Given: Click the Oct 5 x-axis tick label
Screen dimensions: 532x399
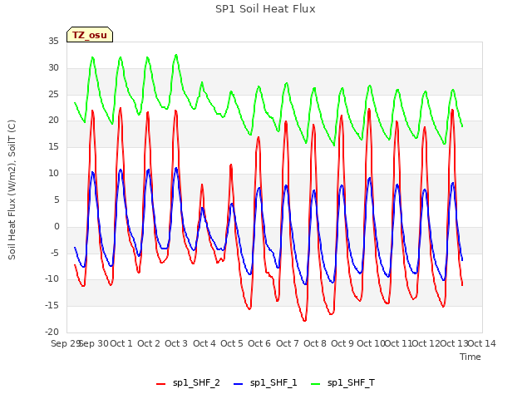Looking at the screenshot, I should point(232,343).
